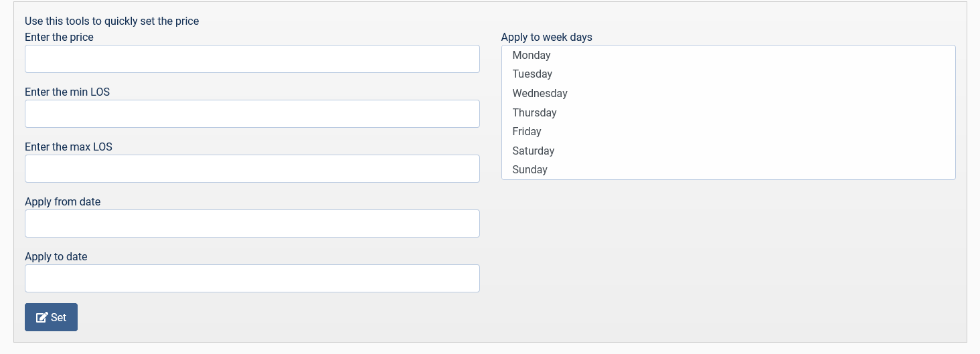Choose Saturday from week days list
This screenshot has height=354, width=980.
coord(534,151)
